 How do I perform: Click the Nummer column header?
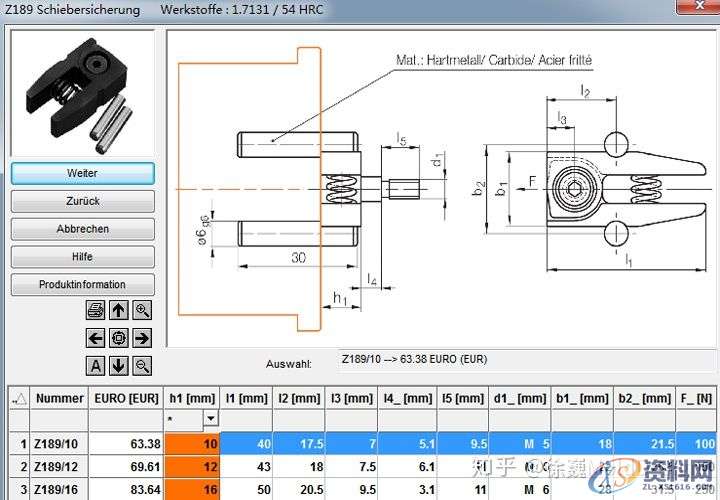click(60, 398)
